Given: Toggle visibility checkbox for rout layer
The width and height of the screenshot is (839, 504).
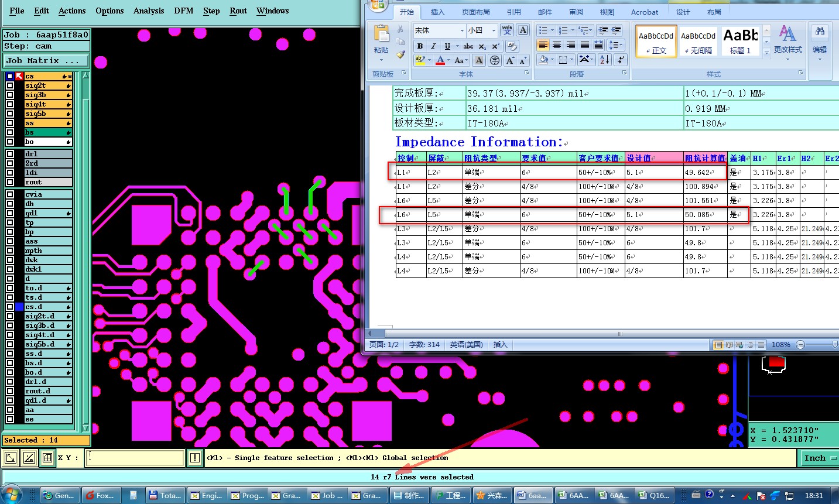Looking at the screenshot, I should (10, 182).
